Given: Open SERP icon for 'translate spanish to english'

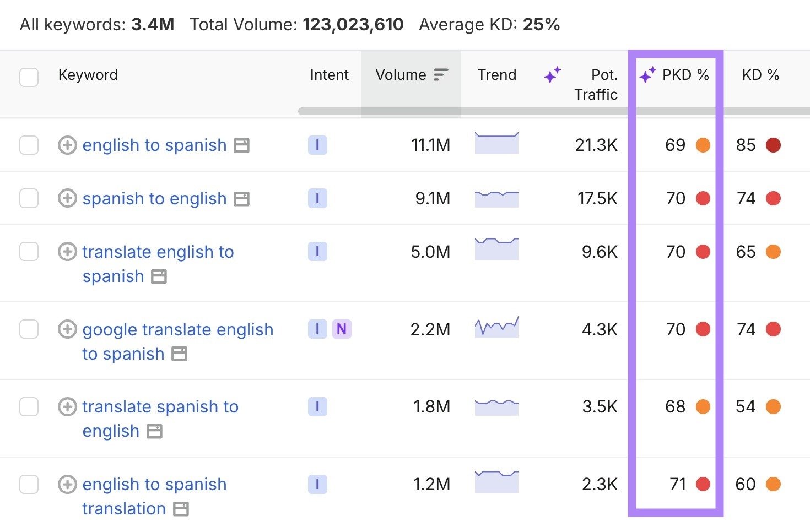Looking at the screenshot, I should (154, 431).
